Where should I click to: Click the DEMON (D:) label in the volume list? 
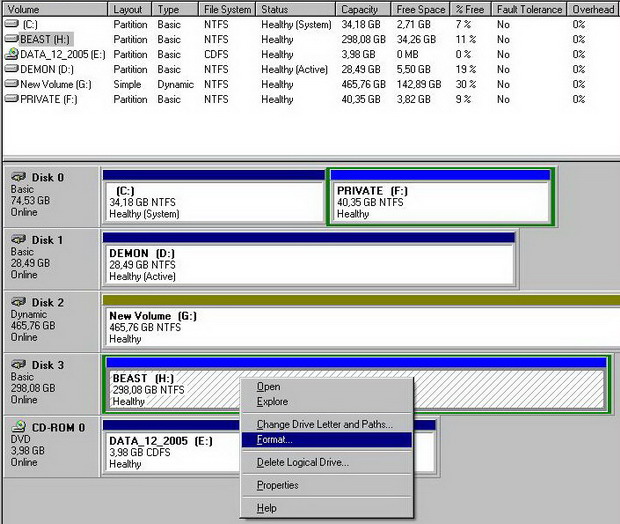click(47, 69)
